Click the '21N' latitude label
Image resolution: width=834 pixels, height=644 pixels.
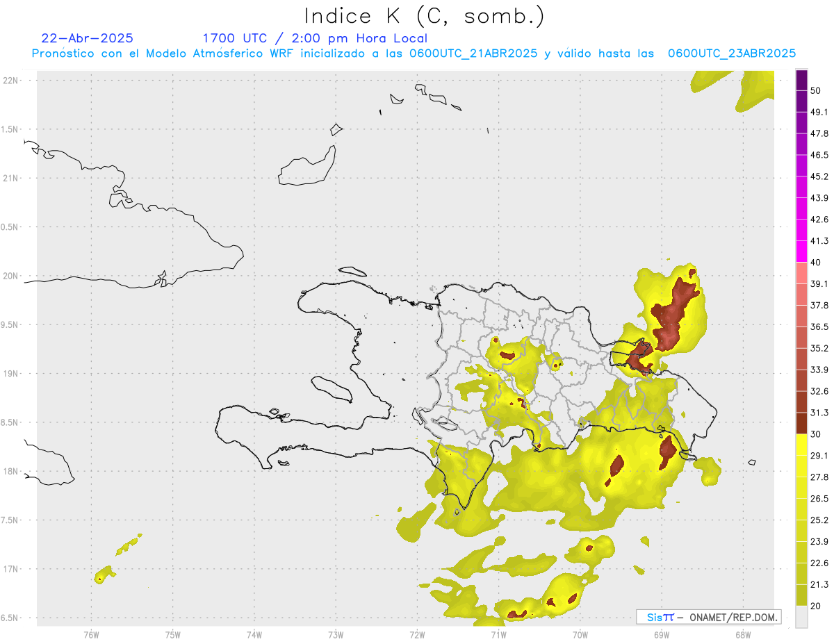tap(10, 178)
